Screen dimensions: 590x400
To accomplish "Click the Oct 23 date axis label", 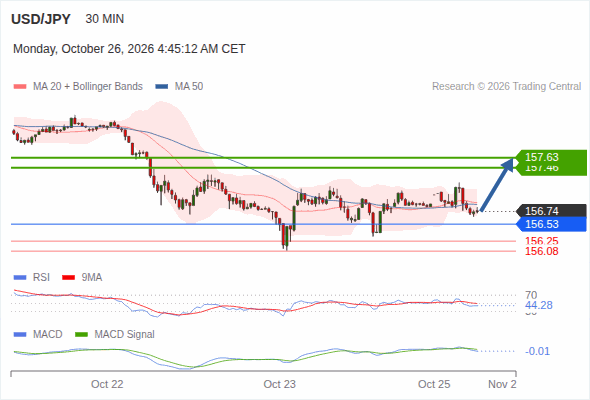I will tap(280, 384).
